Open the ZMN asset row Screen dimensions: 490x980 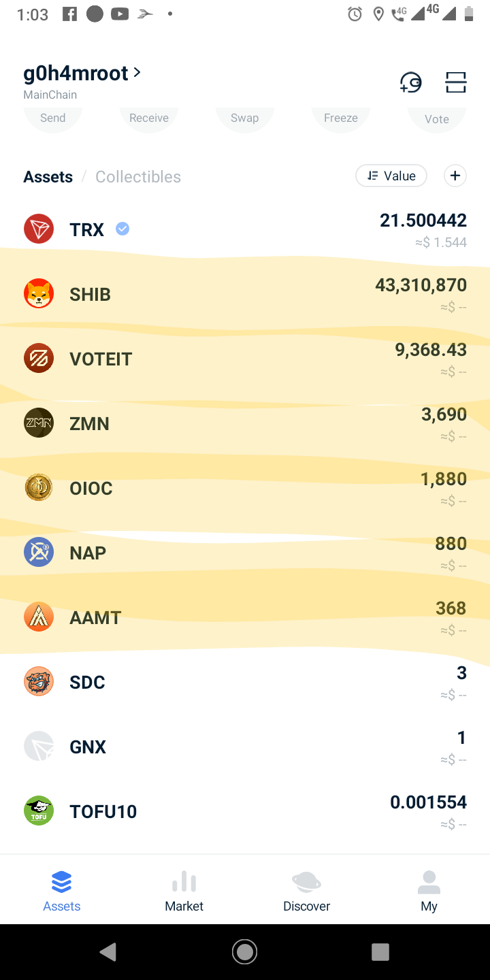pyautogui.click(x=245, y=423)
